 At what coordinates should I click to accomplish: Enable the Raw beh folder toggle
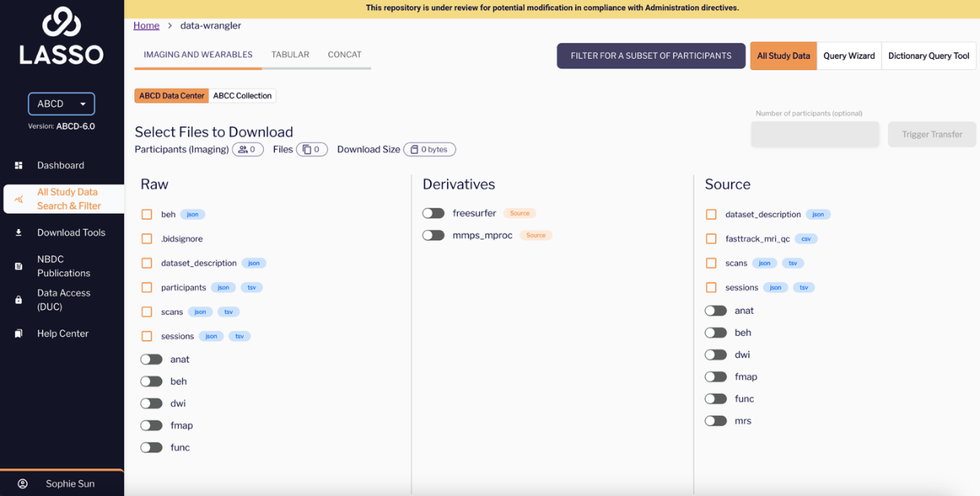[x=151, y=381]
